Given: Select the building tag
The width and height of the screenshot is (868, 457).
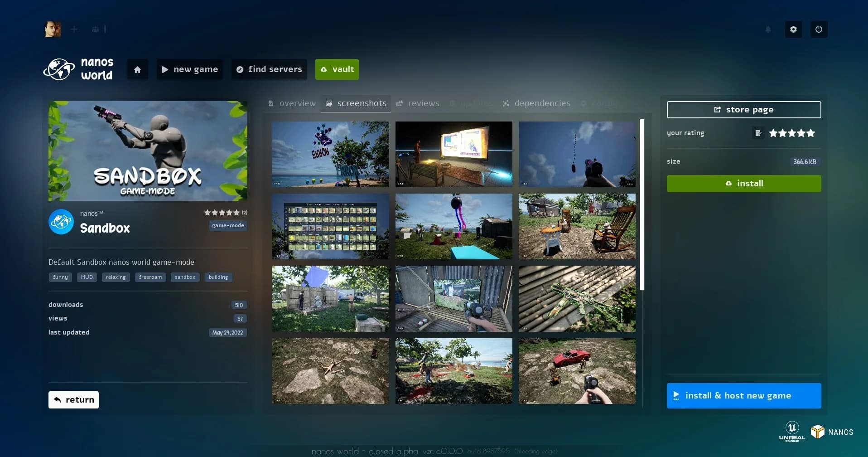Looking at the screenshot, I should tap(218, 277).
